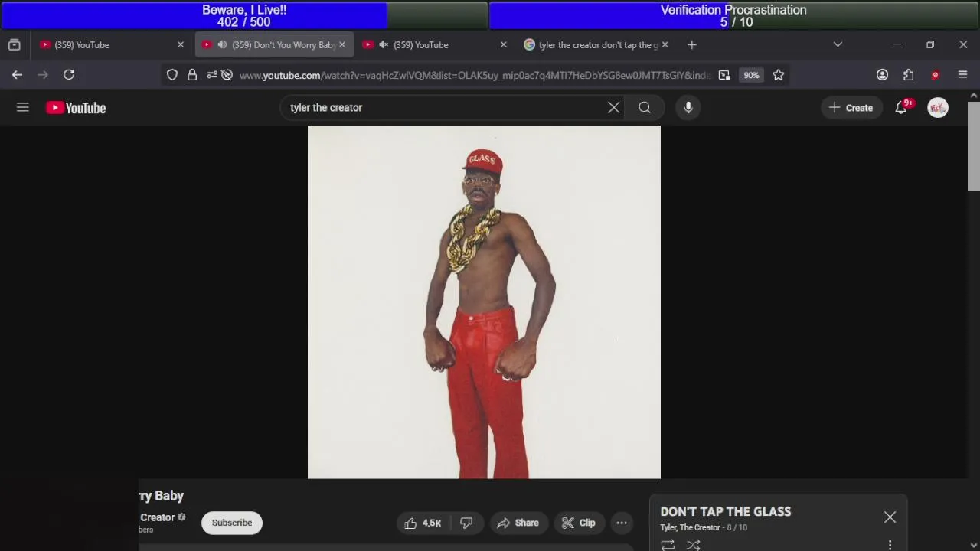Image resolution: width=980 pixels, height=551 pixels.
Task: Click the Verification Procrastination progress bar
Action: (733, 15)
